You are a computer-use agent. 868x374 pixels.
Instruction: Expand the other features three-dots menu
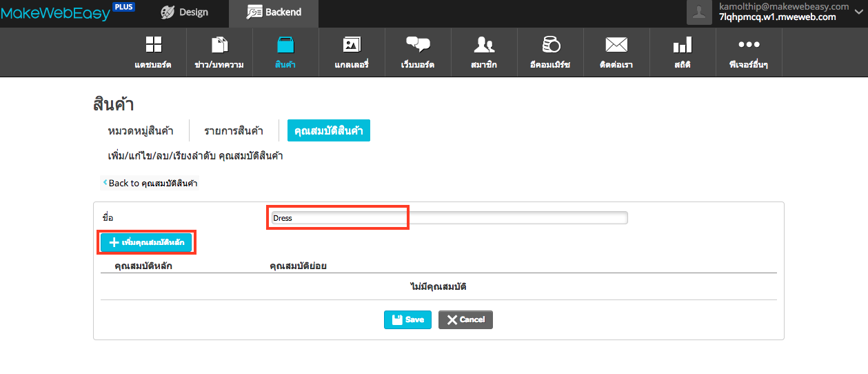point(749,46)
